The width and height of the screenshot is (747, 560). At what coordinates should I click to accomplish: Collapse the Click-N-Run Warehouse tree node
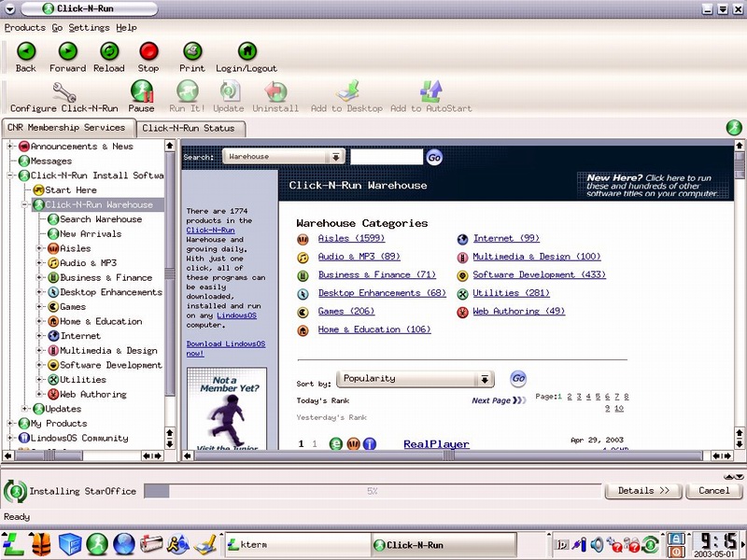point(25,205)
